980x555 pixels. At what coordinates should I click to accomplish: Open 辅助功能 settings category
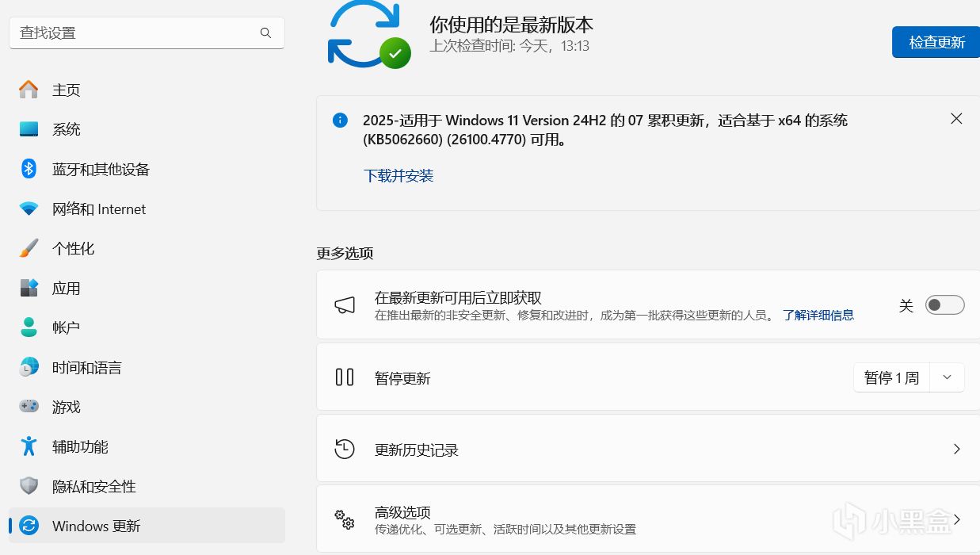tap(147, 446)
